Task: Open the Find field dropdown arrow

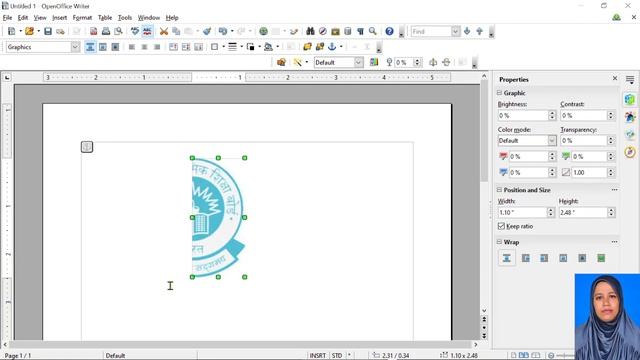Action: (456, 31)
